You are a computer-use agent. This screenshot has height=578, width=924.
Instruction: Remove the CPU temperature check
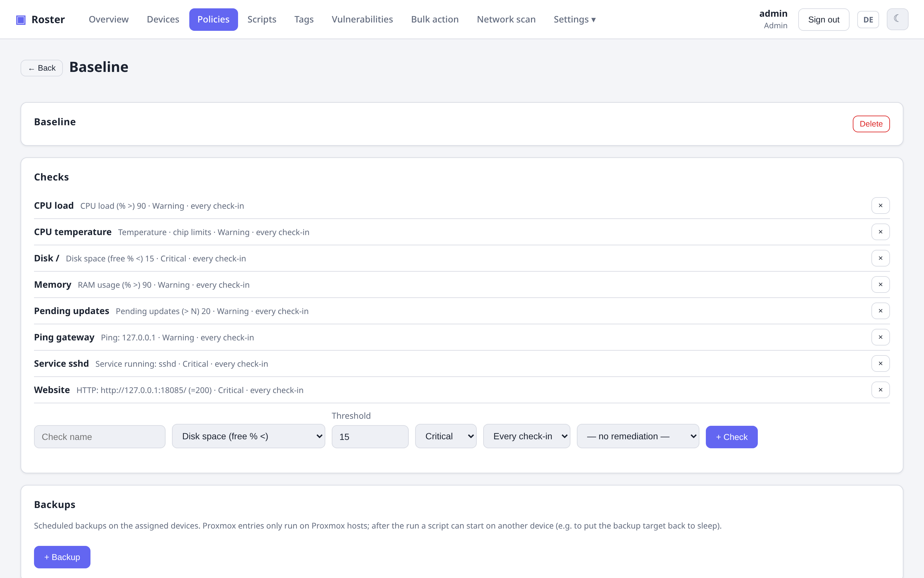[880, 232]
